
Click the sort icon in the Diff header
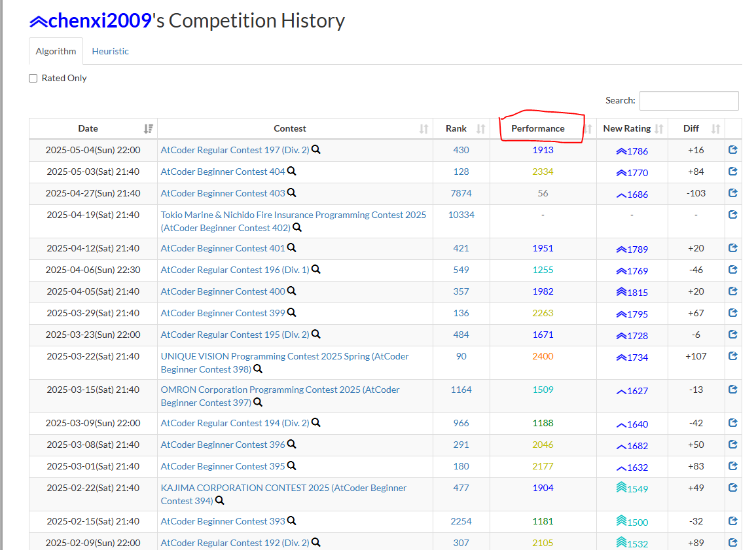click(716, 129)
